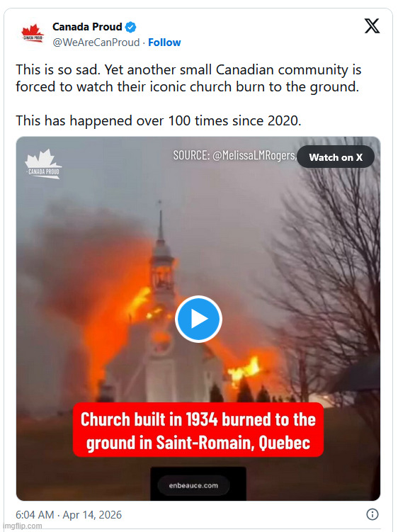Click the tweet body text about church
398x532 pixels.
click(x=188, y=78)
